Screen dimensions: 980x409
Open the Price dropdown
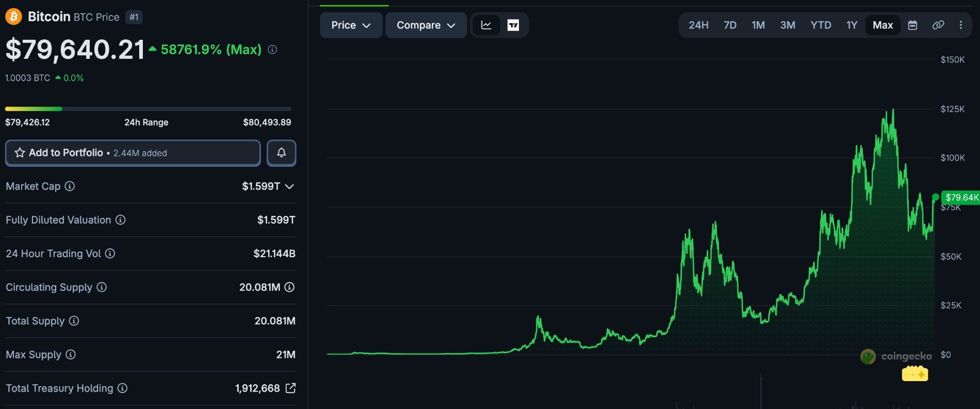[x=351, y=25]
